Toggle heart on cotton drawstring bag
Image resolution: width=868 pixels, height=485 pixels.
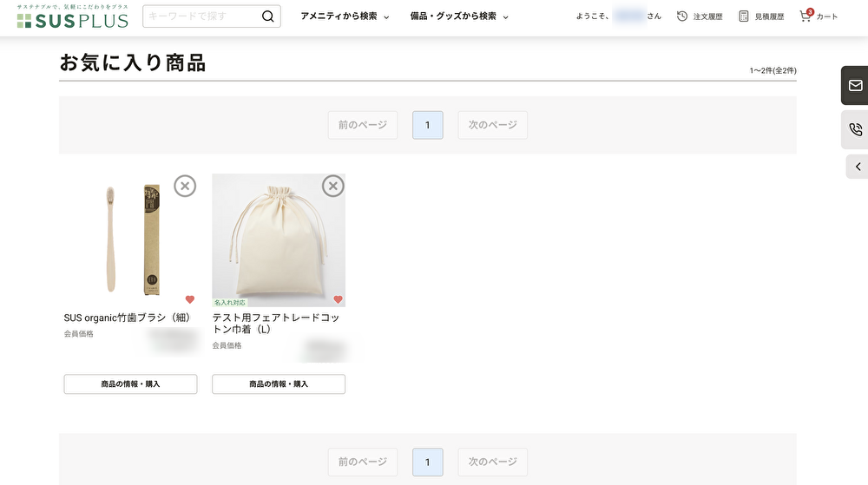[339, 299]
